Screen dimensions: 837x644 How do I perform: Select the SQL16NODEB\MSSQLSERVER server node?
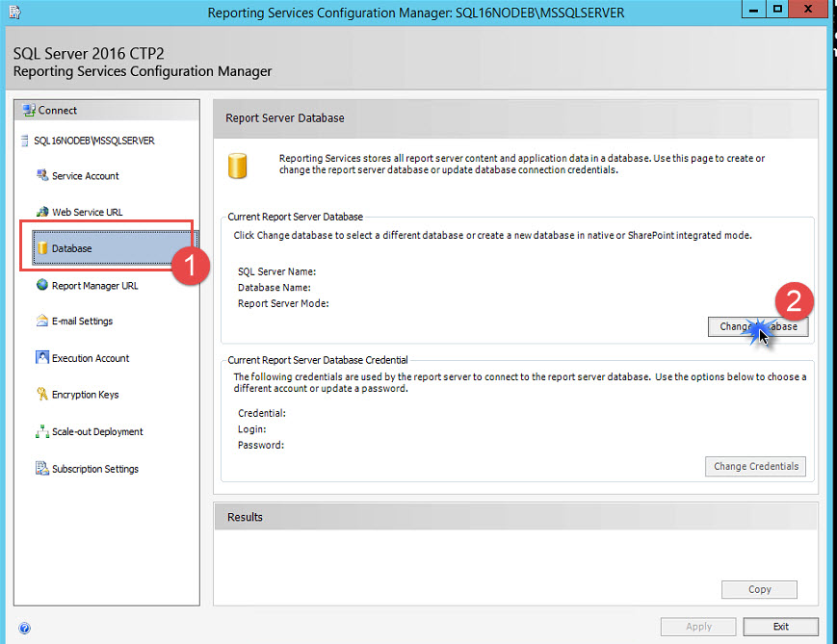pyautogui.click(x=94, y=141)
